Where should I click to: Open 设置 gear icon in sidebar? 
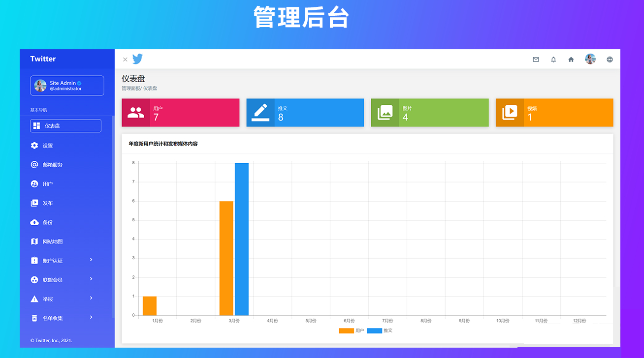34,146
